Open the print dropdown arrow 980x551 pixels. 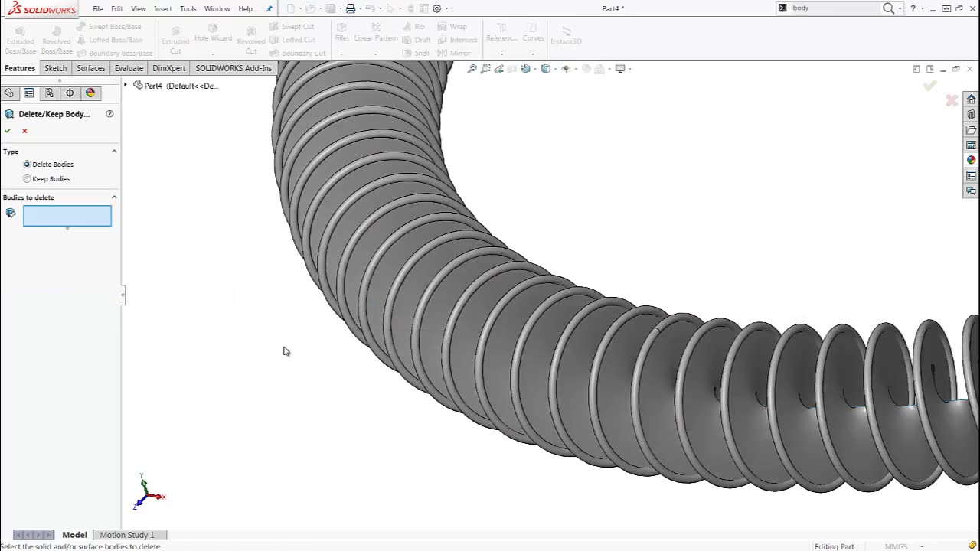(361, 9)
